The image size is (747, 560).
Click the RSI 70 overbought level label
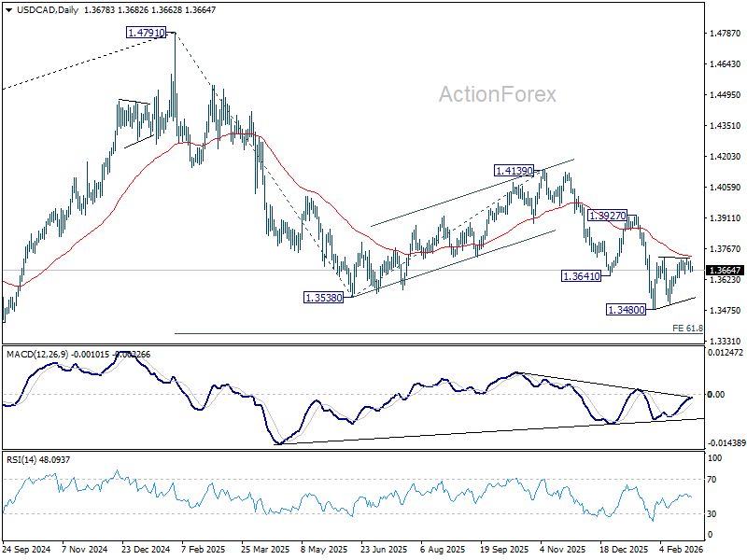(712, 480)
